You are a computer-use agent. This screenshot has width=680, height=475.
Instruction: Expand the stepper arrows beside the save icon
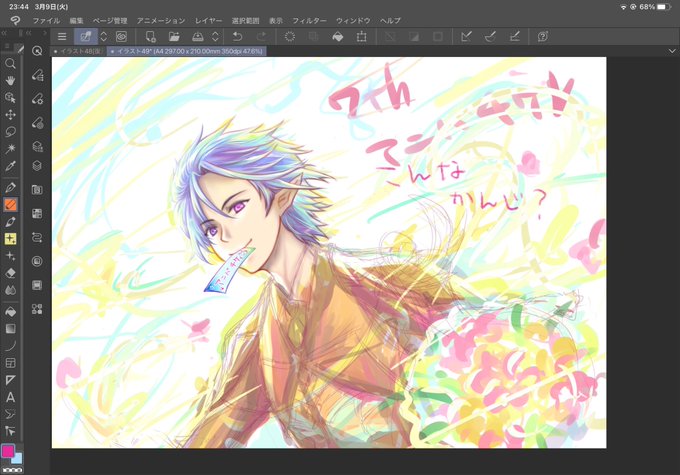[216, 36]
